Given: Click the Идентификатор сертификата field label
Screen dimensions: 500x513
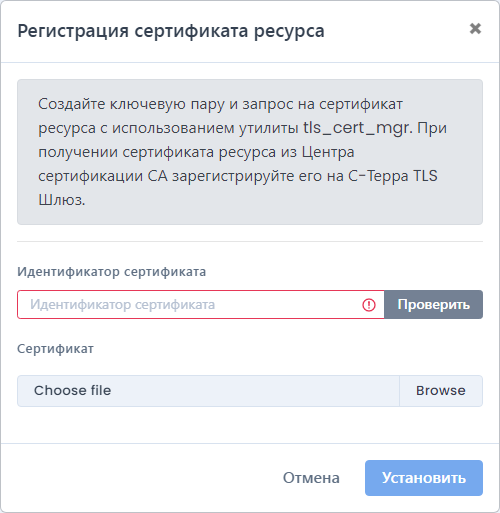Looking at the screenshot, I should point(112,272).
